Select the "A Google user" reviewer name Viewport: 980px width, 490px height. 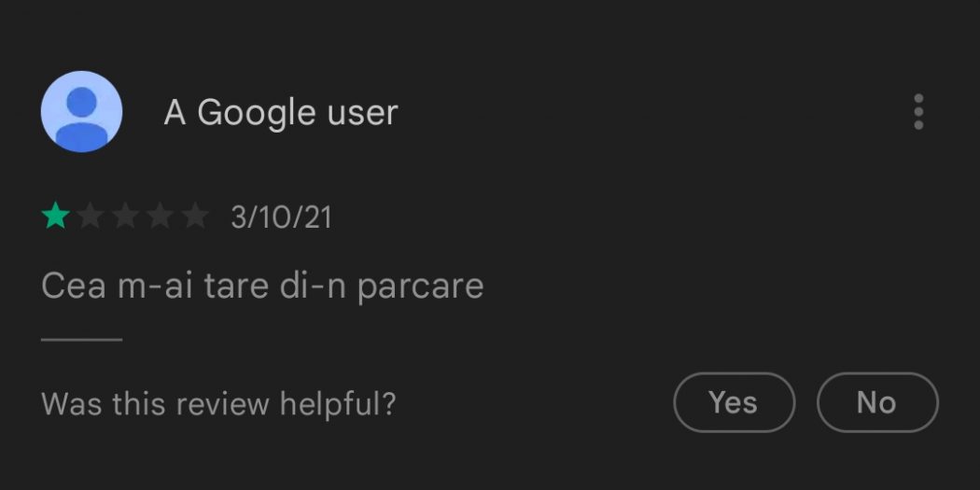point(281,113)
